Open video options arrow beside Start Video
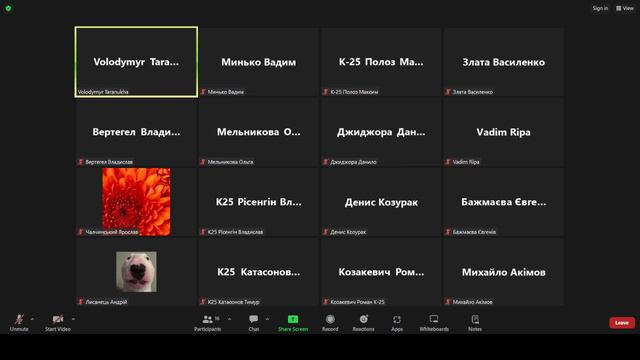The image size is (640, 360). click(x=73, y=319)
